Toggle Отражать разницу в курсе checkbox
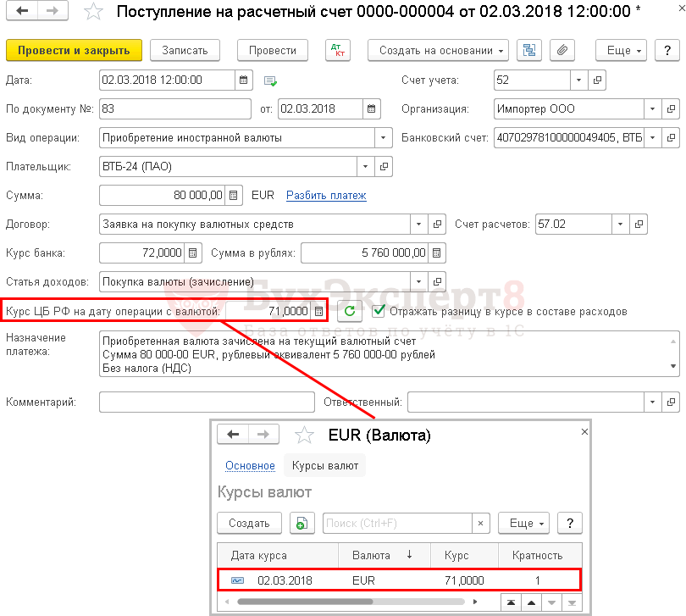This screenshot has height=616, width=686. (x=379, y=311)
